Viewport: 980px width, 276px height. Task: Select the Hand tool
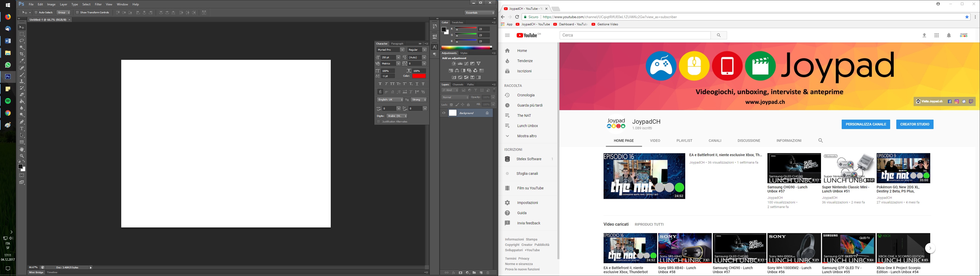click(22, 149)
